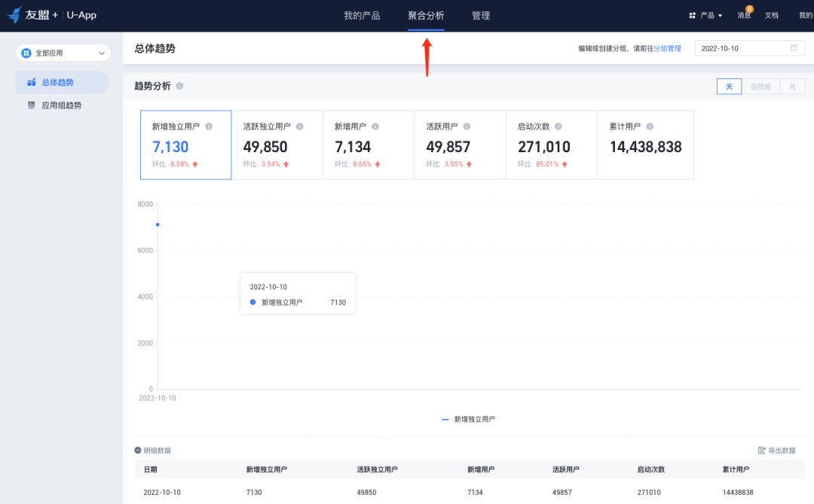Select the 新增用户 metric card
This screenshot has width=814, height=504.
pyautogui.click(x=369, y=145)
